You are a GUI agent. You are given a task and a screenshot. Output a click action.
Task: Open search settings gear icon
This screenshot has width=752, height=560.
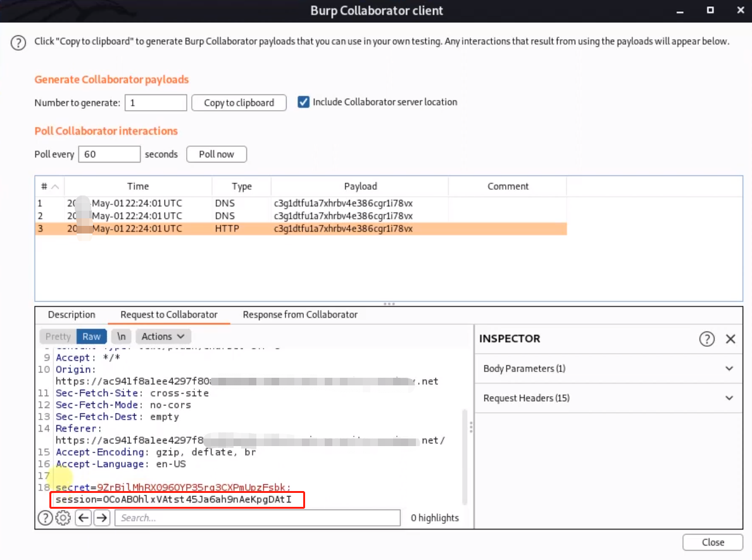(x=63, y=518)
